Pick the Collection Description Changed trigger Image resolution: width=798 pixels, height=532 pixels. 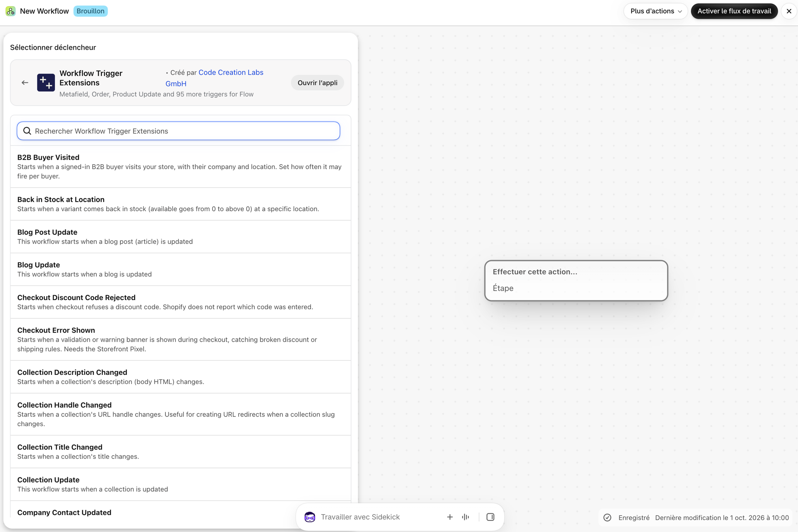click(x=180, y=377)
